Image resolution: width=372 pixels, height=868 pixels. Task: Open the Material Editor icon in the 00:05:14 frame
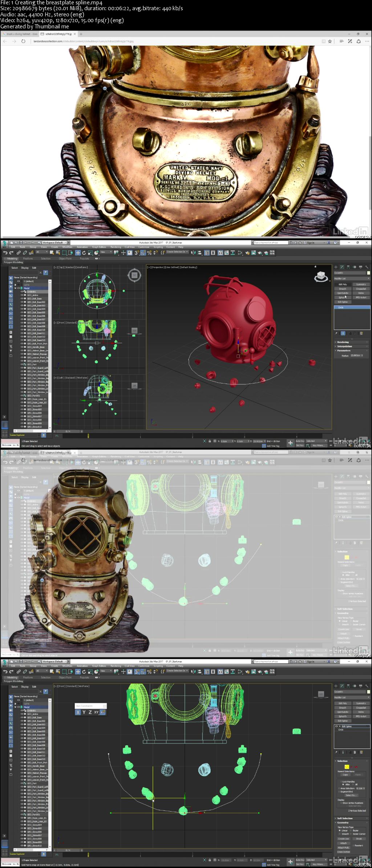point(240,671)
